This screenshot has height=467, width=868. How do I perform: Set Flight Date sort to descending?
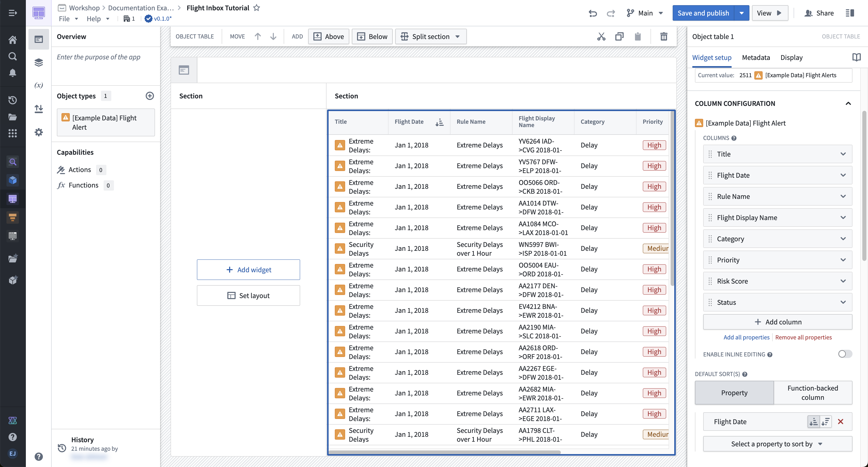coord(826,422)
